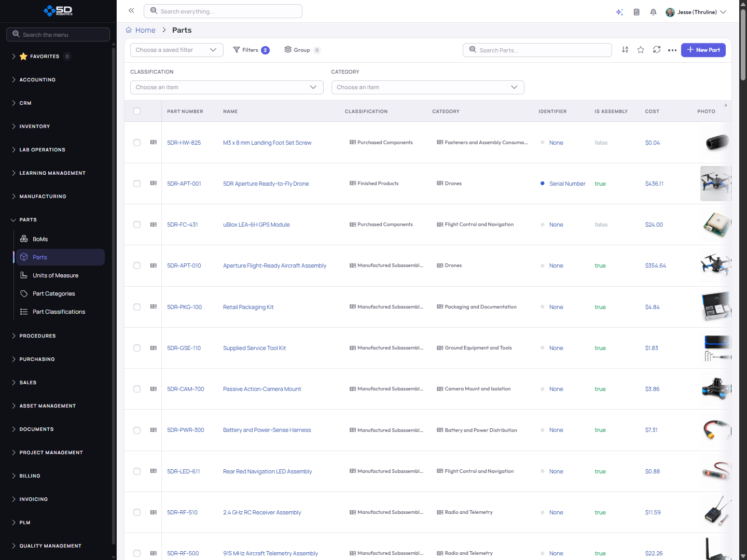Check the checkbox for uBlox LEA-6H GPS Module
This screenshot has width=747, height=560.
click(137, 225)
